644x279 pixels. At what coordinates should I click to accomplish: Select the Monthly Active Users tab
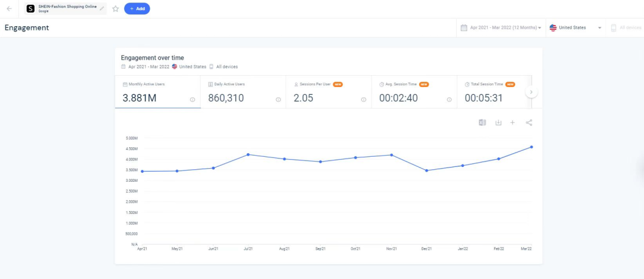157,92
